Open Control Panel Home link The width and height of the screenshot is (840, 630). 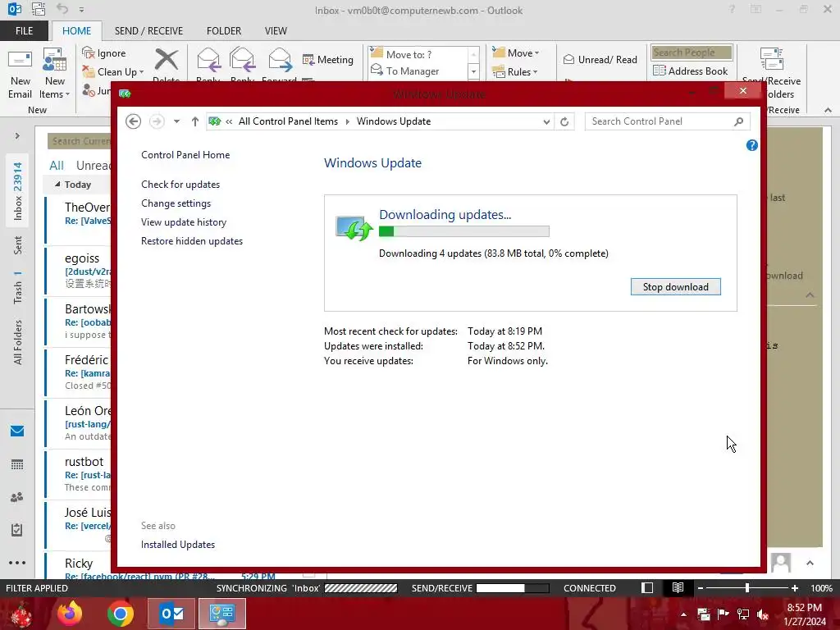point(185,155)
